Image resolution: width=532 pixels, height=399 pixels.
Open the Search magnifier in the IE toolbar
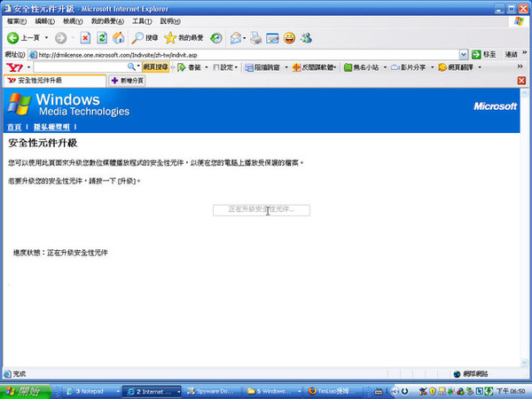point(145,38)
